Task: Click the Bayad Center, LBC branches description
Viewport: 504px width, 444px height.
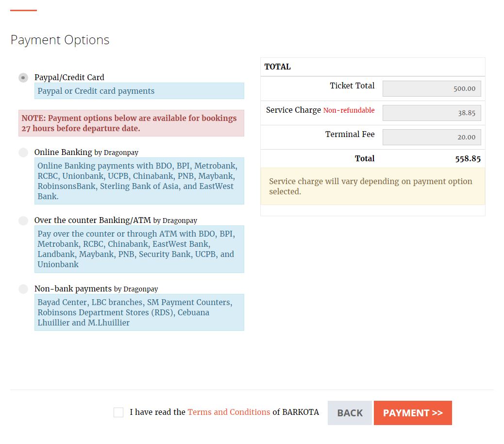Action: point(139,312)
